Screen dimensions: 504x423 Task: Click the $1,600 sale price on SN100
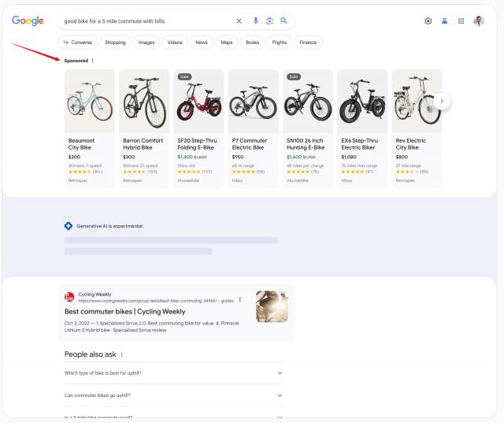[x=294, y=157]
